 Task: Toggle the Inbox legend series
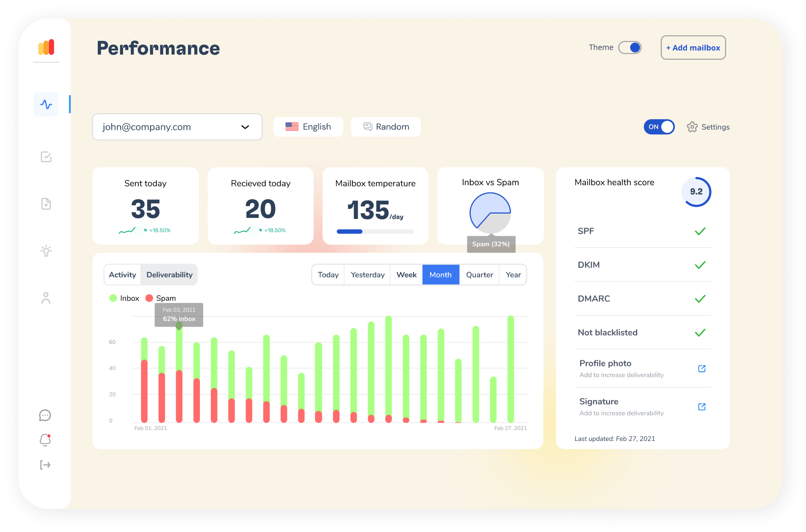pyautogui.click(x=124, y=298)
